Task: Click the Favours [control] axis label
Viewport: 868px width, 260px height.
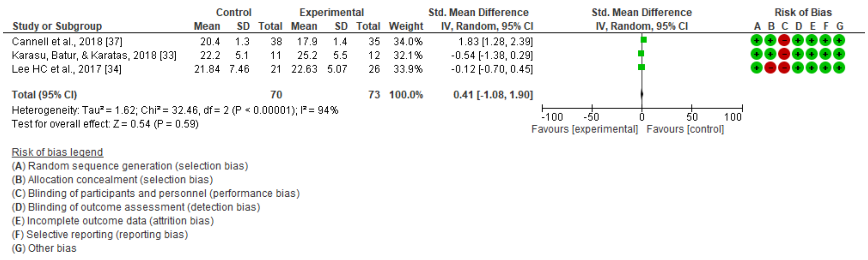Action: [685, 129]
